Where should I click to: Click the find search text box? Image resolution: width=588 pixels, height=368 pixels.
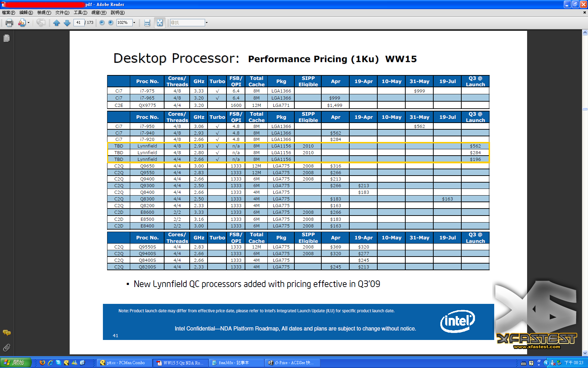[187, 22]
